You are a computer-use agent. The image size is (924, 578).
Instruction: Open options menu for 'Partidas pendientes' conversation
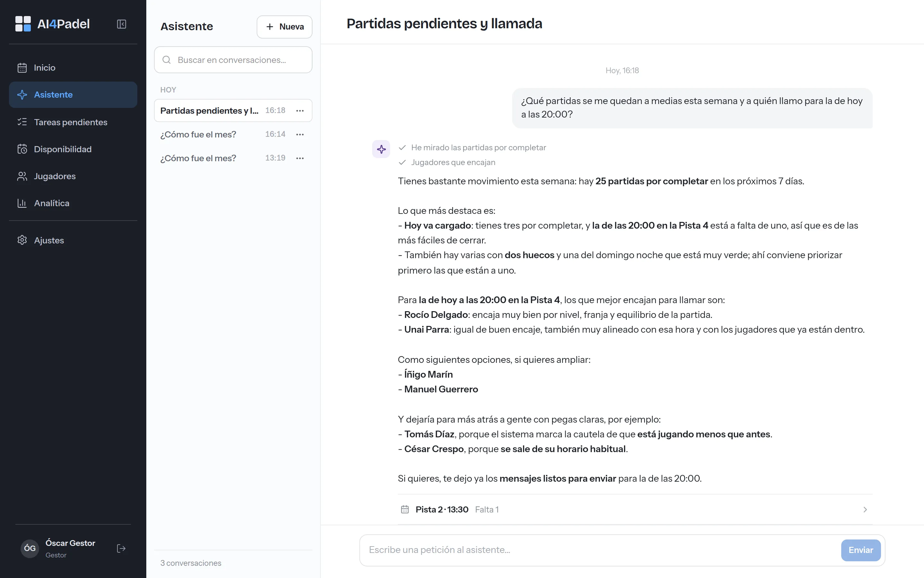tap(300, 110)
